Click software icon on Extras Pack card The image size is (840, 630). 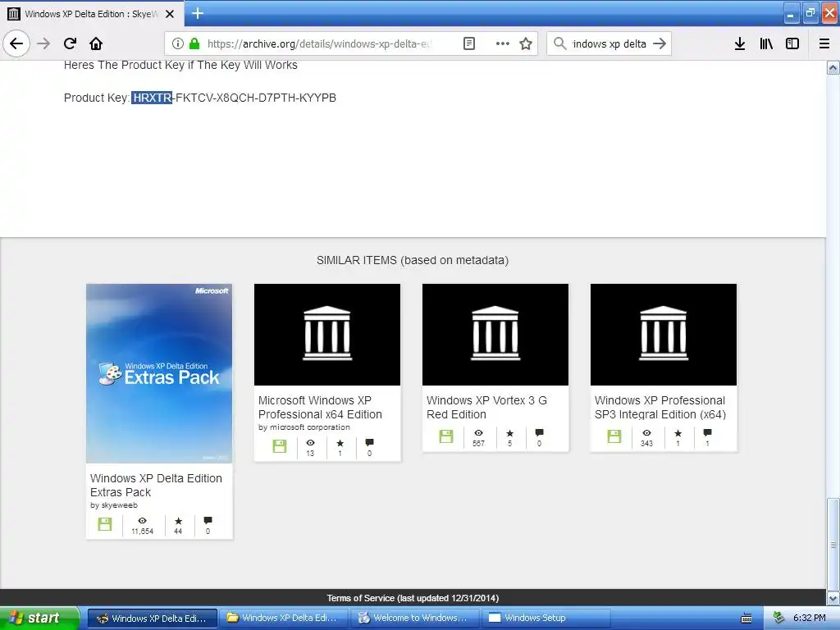click(x=105, y=524)
